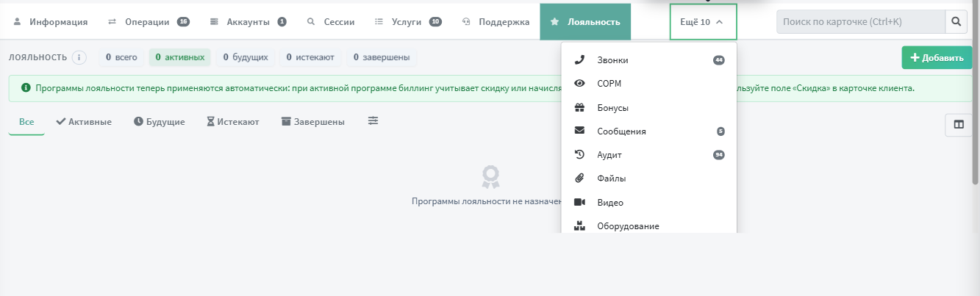Collapse the Ещё 10 dropdown

pyautogui.click(x=703, y=22)
